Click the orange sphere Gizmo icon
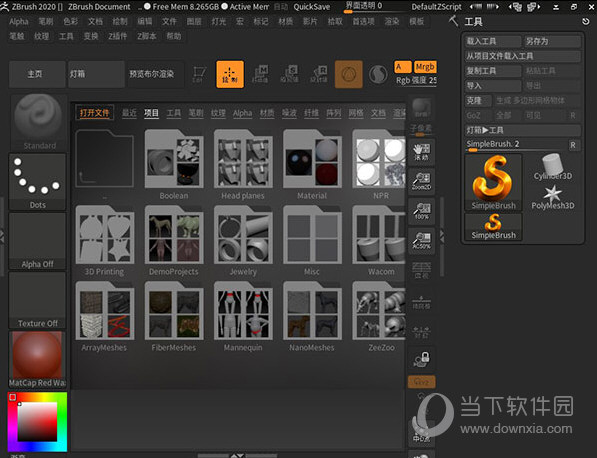This screenshot has width=597, height=458. (349, 74)
